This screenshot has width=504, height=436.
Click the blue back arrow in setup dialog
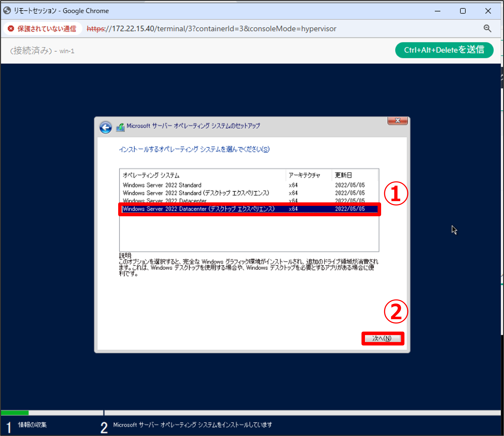coord(106,128)
